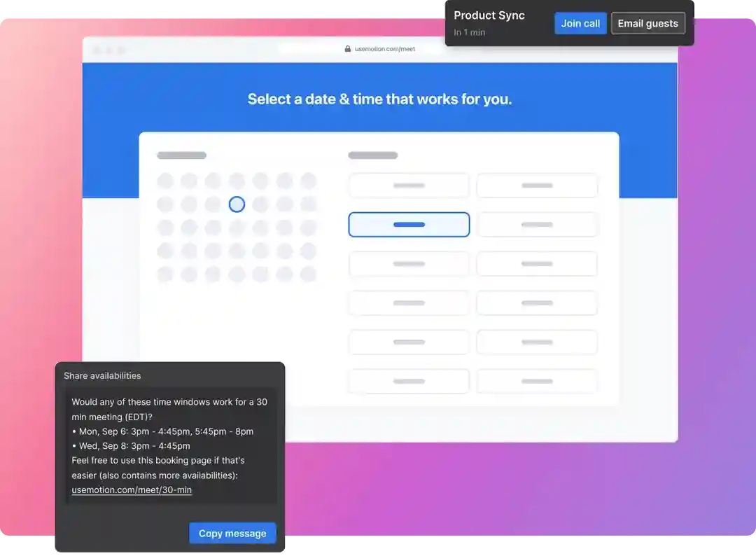Screen dimensions: 756x556
Task: Click the availability message text box
Action: 169,445
